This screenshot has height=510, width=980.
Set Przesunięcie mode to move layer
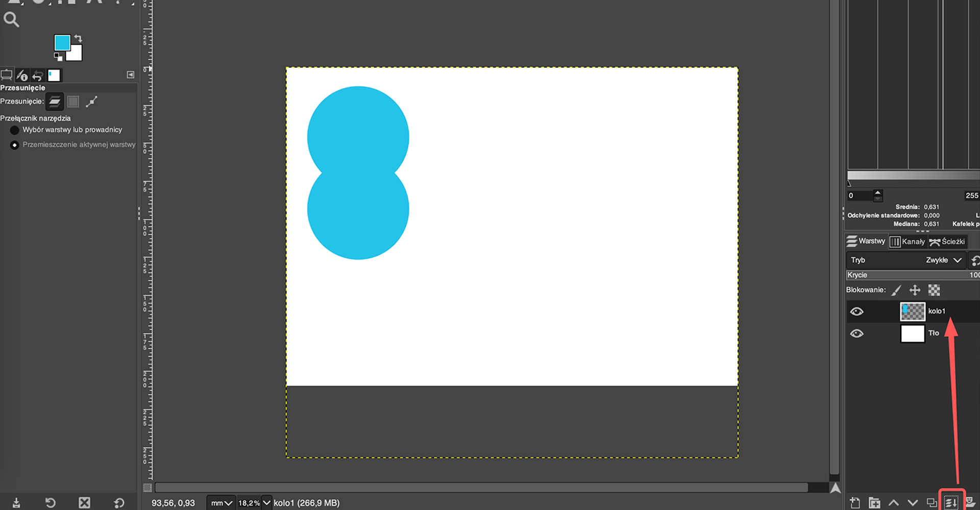tap(55, 101)
